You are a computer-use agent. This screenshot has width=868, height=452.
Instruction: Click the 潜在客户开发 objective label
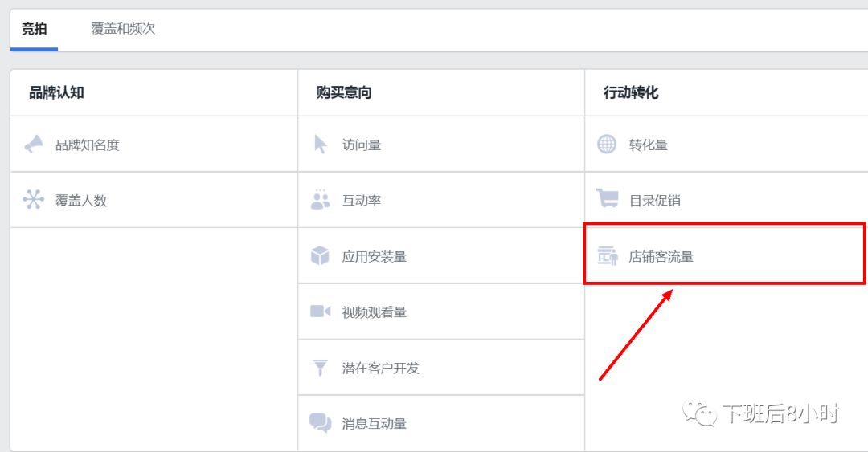[x=381, y=369]
